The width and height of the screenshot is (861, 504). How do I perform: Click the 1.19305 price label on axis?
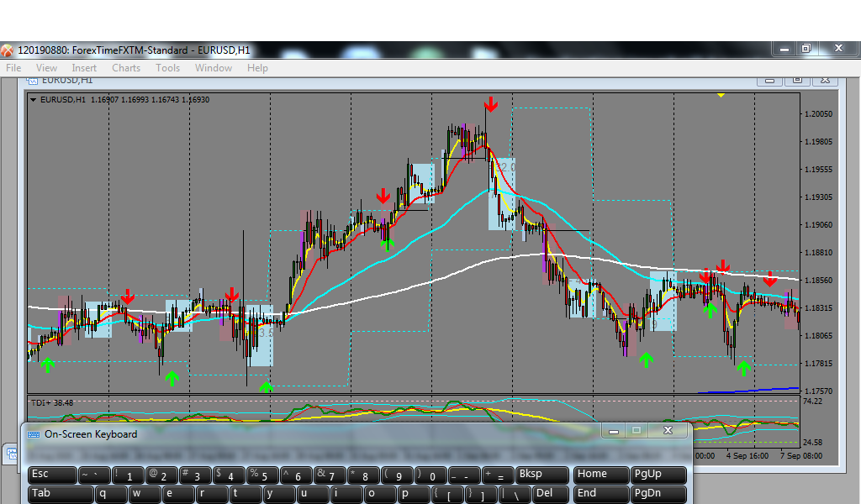(819, 197)
